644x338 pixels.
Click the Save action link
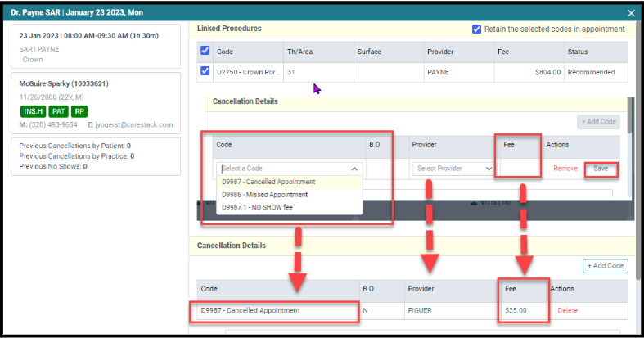(x=601, y=169)
